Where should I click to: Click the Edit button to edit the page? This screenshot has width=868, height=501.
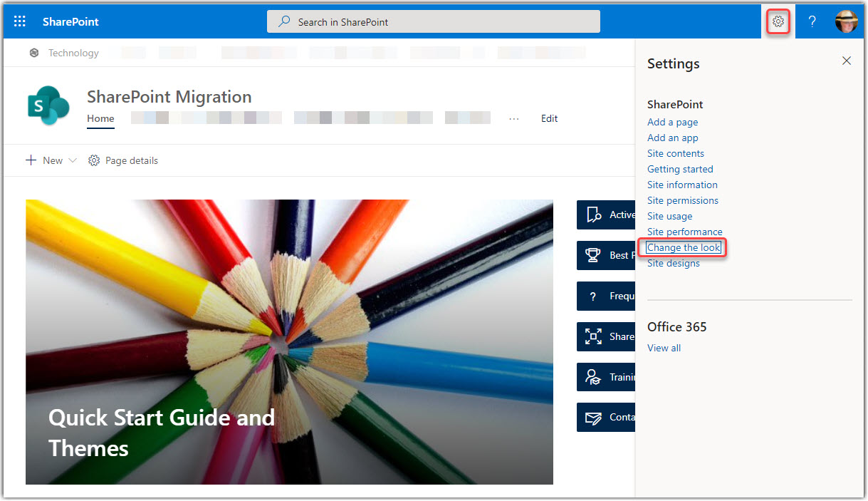(x=549, y=118)
